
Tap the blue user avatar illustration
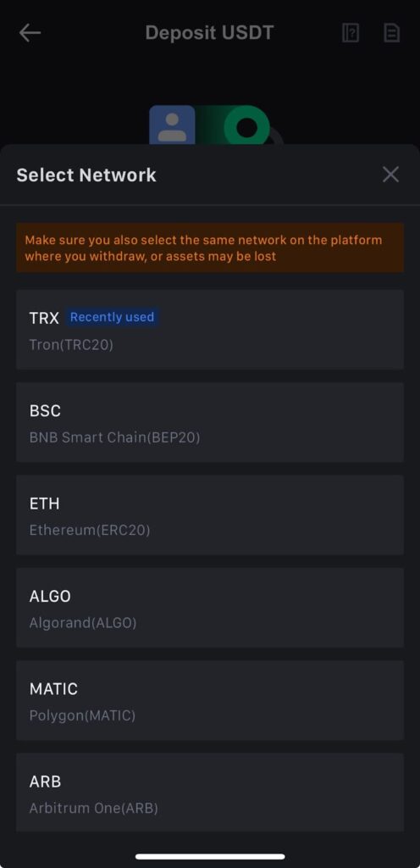coord(172,125)
